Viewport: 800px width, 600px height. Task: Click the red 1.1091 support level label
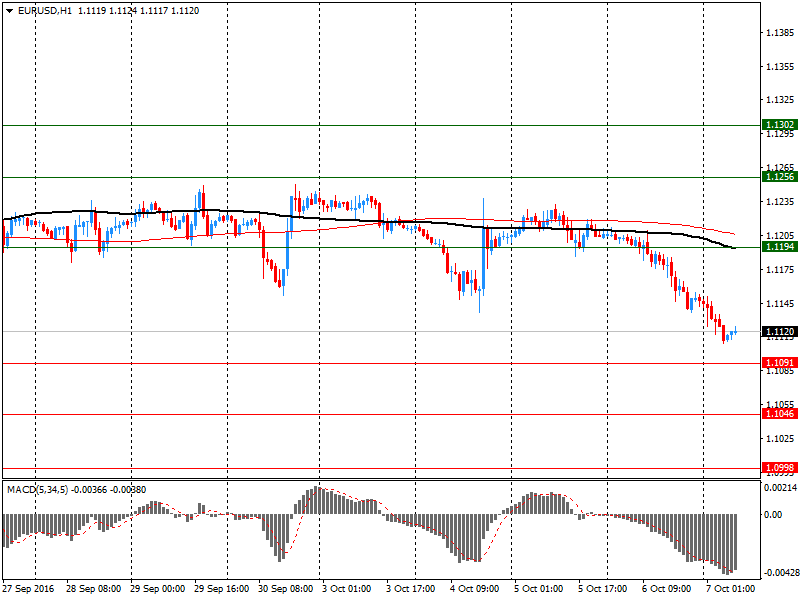780,363
